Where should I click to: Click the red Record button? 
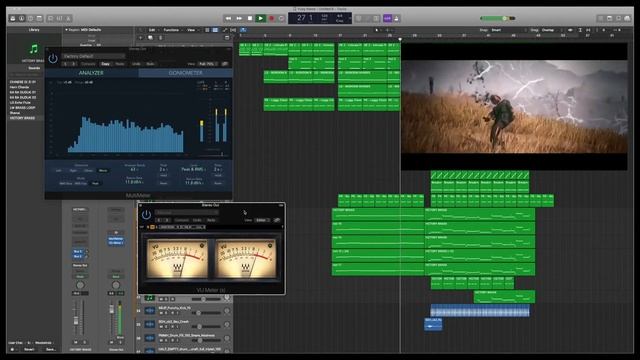click(271, 18)
